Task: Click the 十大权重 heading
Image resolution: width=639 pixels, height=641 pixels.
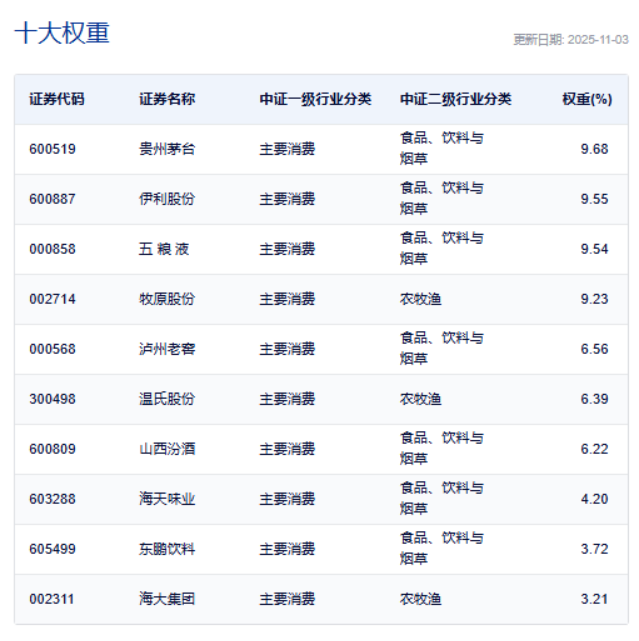Action: click(62, 33)
